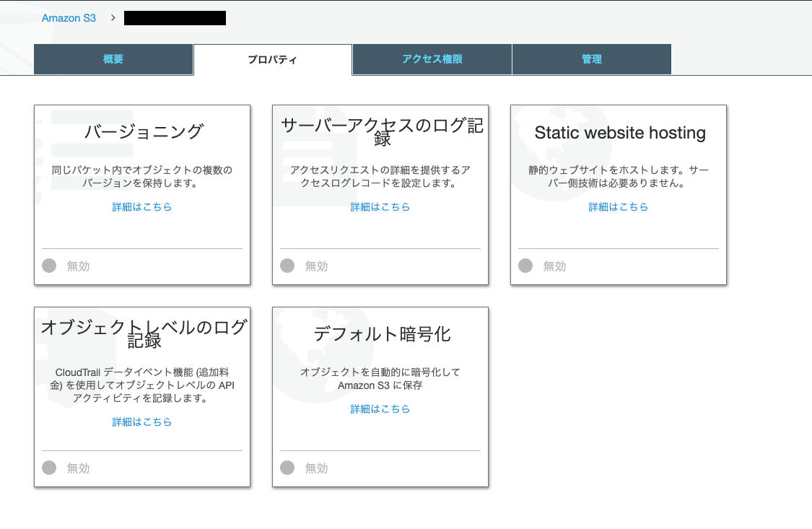Screen dimensions: 812x529
Task: Open the Static website hosting card title
Action: 620,133
